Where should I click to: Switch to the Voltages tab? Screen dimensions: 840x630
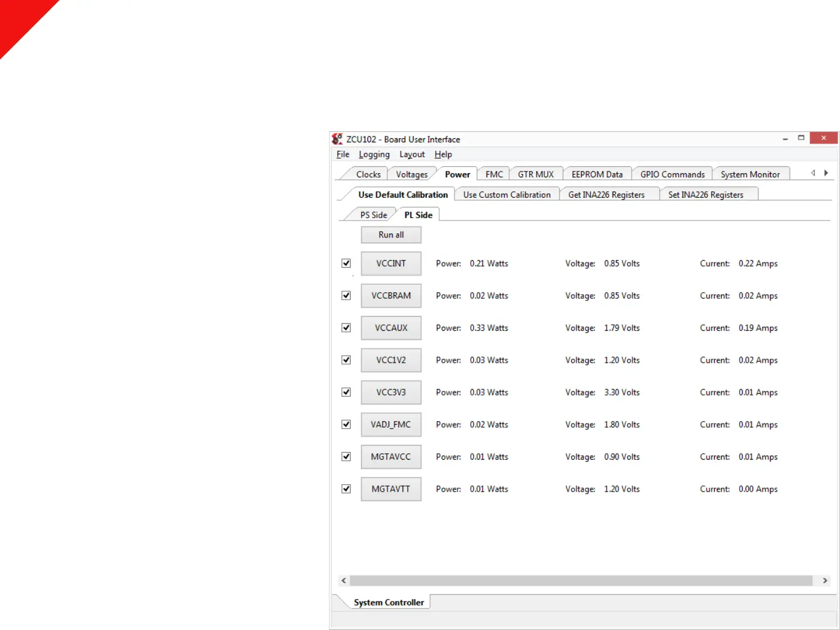412,174
